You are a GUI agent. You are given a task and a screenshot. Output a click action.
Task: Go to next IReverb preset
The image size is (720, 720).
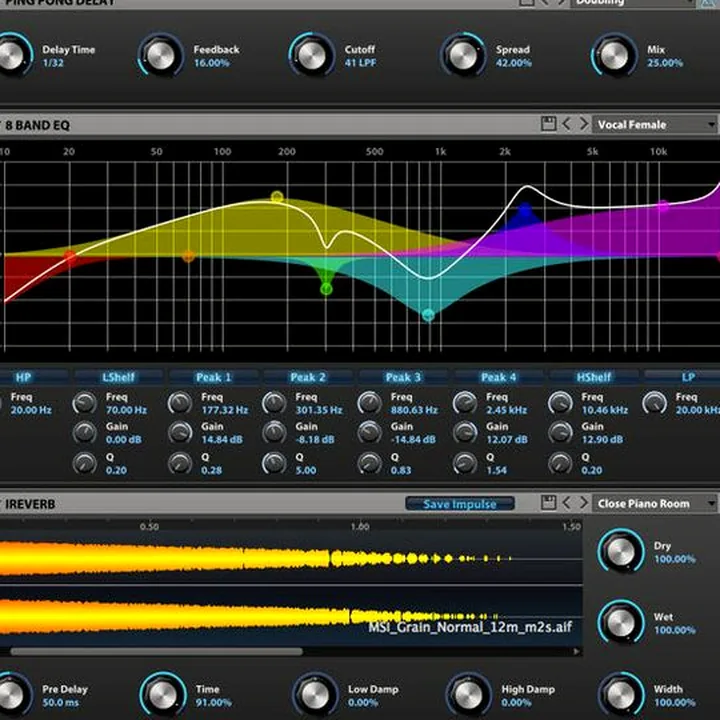pyautogui.click(x=584, y=503)
